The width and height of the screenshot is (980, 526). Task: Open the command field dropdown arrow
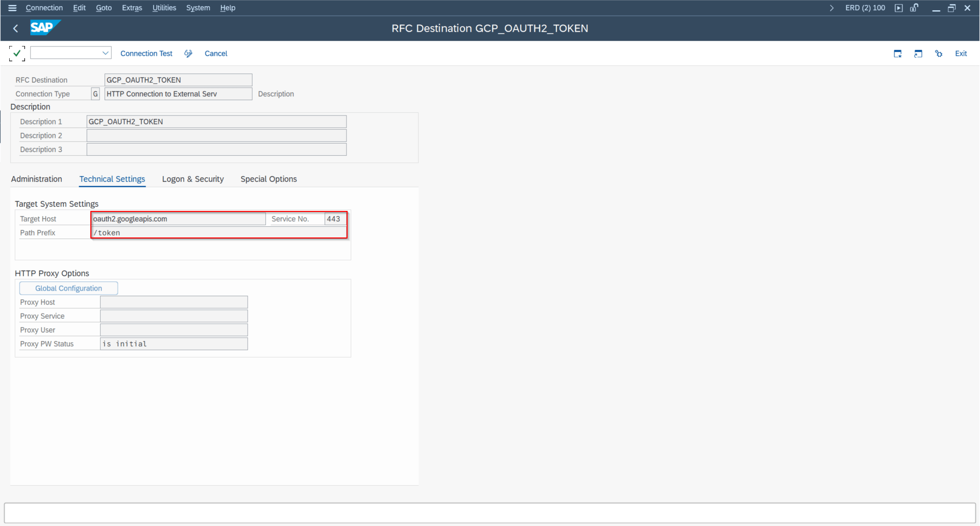(106, 53)
